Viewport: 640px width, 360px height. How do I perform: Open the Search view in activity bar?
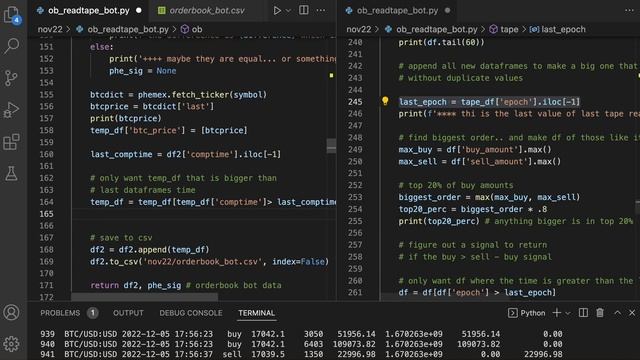(11, 46)
